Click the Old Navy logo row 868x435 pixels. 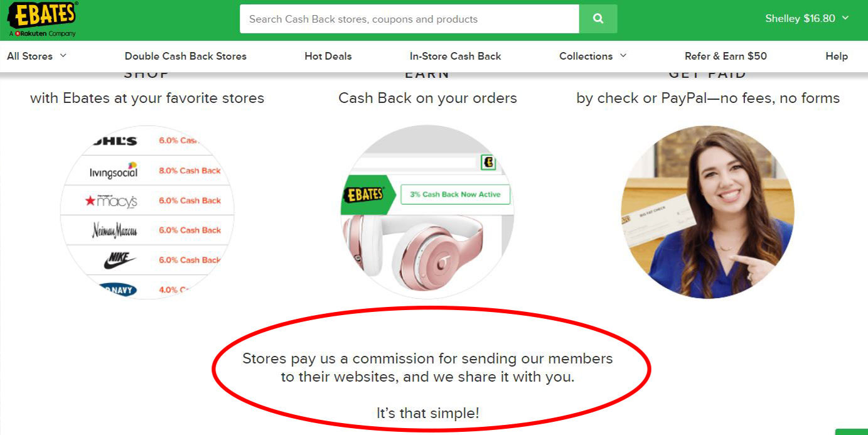click(x=147, y=289)
